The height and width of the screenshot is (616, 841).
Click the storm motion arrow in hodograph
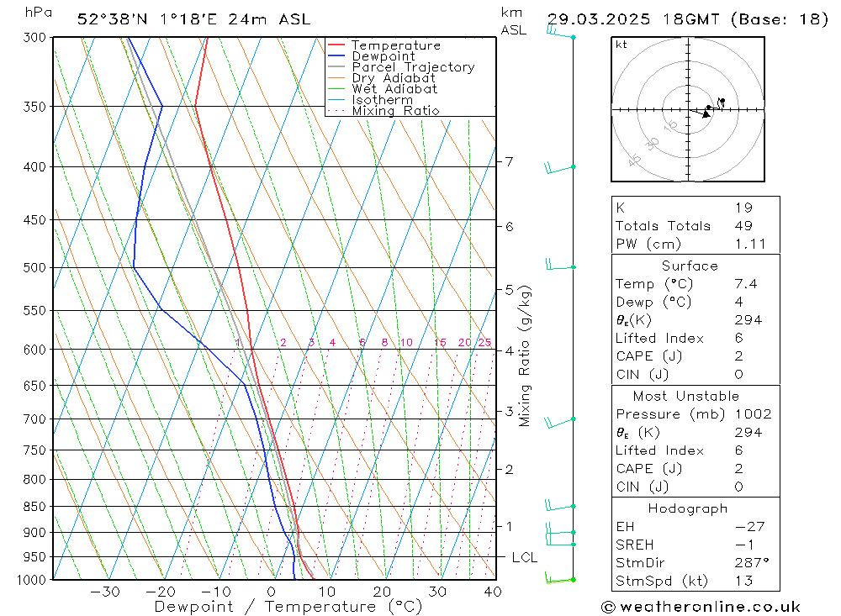point(701,112)
